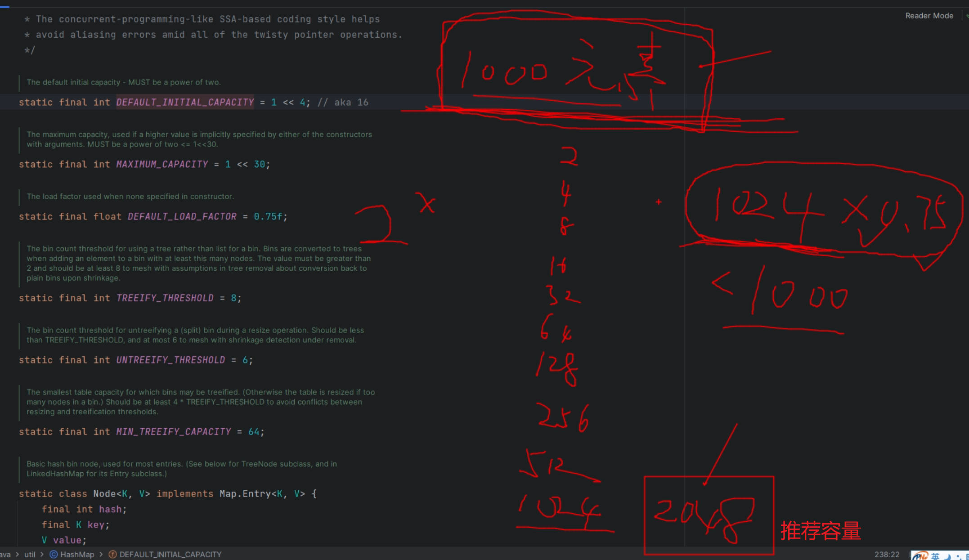Image resolution: width=969 pixels, height=560 pixels.
Task: Click the IME logo icon in tray
Action: pos(920,556)
